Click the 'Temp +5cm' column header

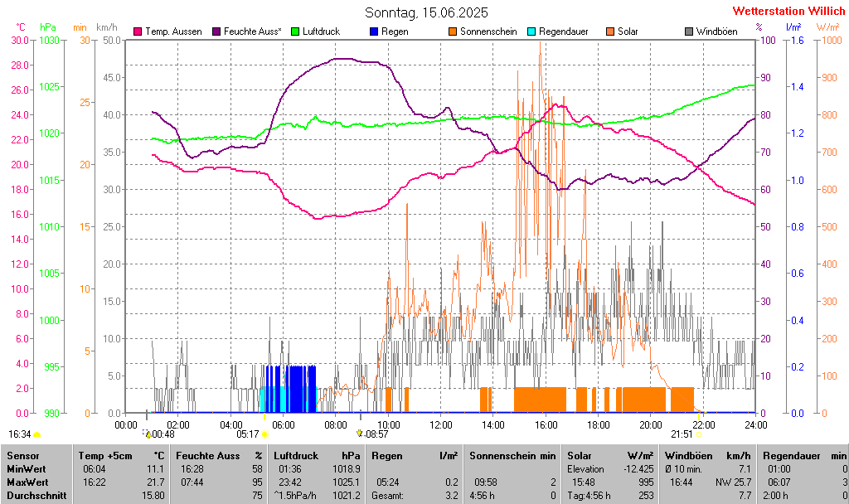pos(105,457)
